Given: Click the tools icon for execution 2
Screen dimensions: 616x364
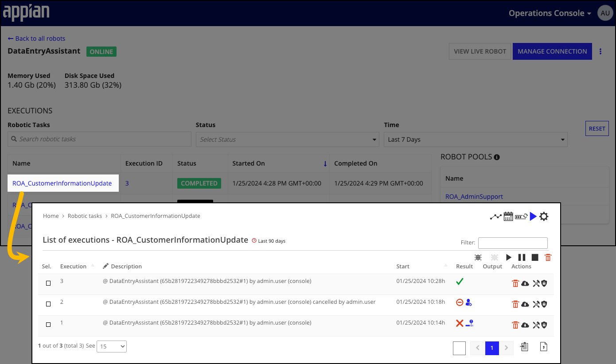Looking at the screenshot, I should tap(536, 304).
